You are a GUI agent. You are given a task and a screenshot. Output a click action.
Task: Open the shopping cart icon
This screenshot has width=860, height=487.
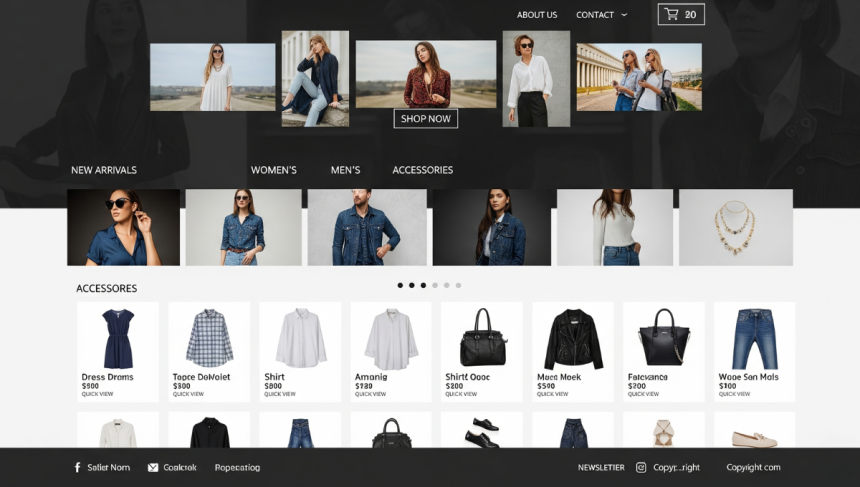671,14
